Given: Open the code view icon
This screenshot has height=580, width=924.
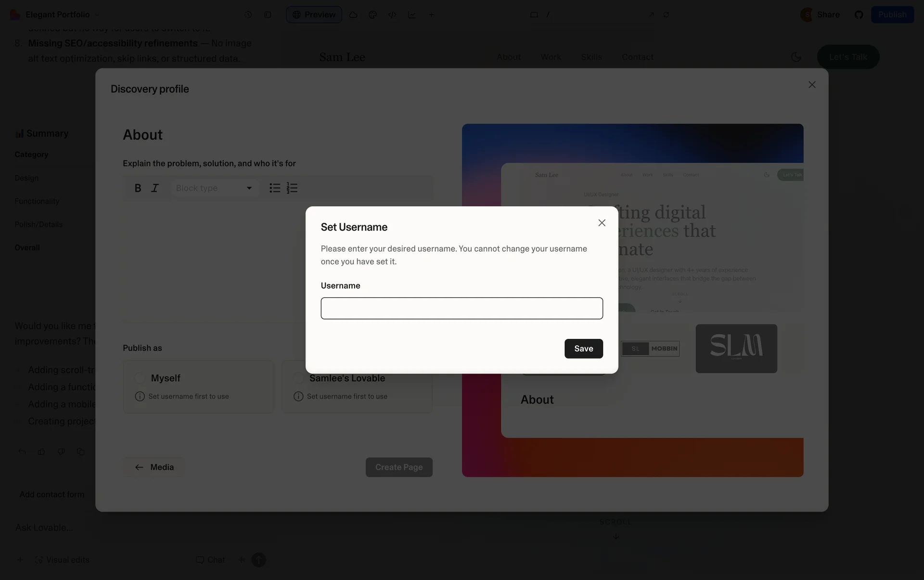Looking at the screenshot, I should (392, 14).
